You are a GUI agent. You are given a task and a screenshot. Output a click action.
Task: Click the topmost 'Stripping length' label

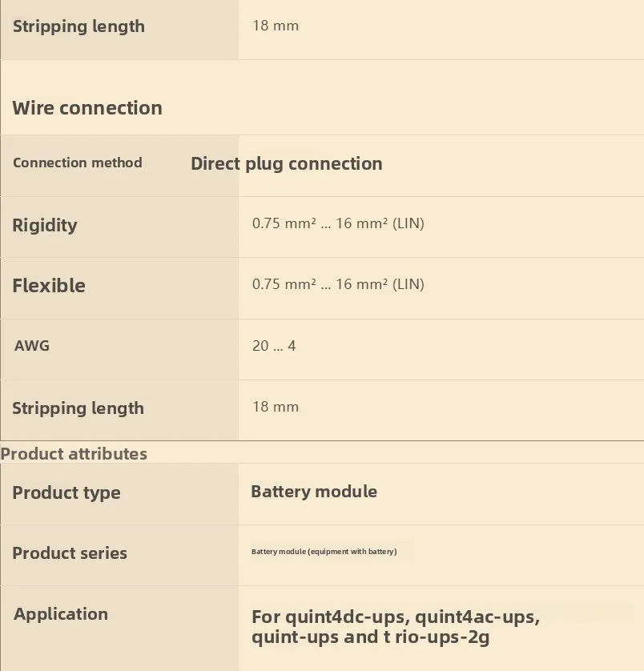point(78,26)
